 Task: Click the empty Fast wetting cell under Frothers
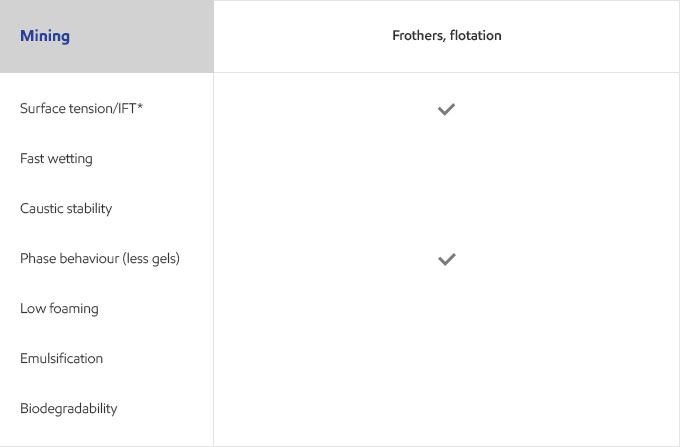(x=447, y=159)
